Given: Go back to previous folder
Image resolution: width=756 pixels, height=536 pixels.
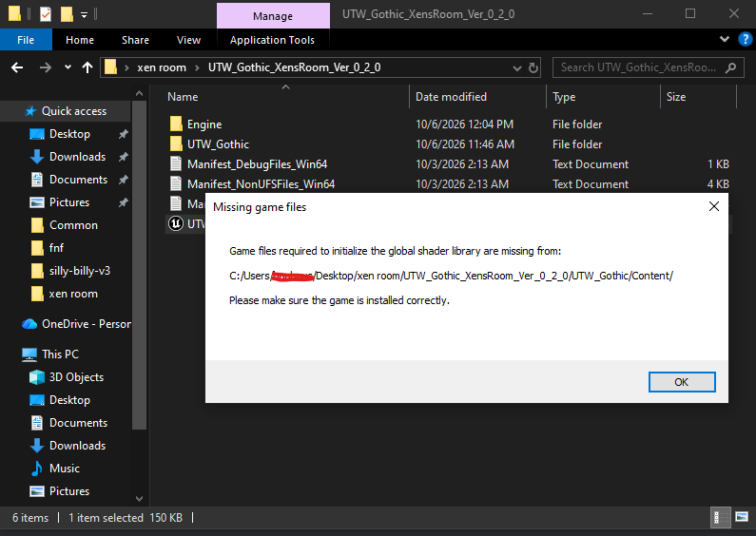Looking at the screenshot, I should coord(17,67).
